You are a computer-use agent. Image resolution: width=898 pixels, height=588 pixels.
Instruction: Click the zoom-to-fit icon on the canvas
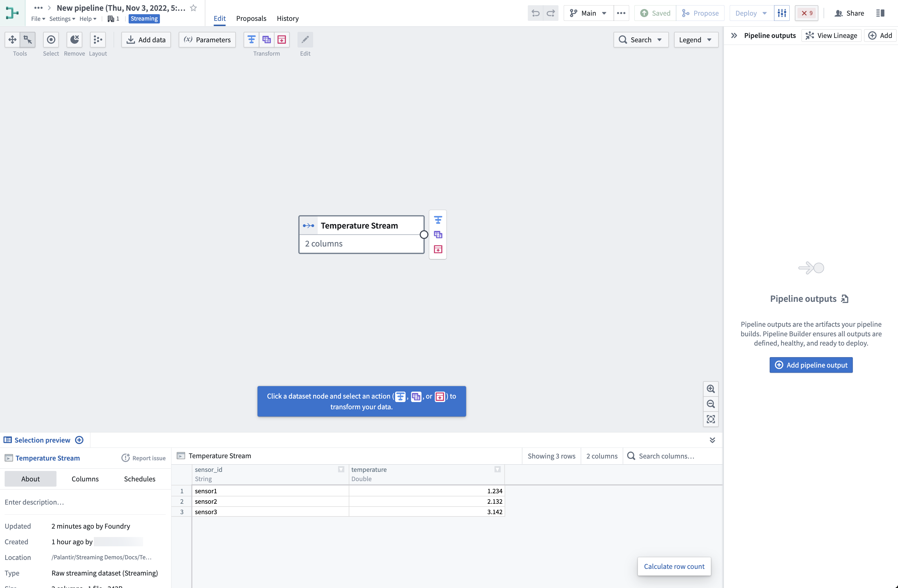point(711,419)
